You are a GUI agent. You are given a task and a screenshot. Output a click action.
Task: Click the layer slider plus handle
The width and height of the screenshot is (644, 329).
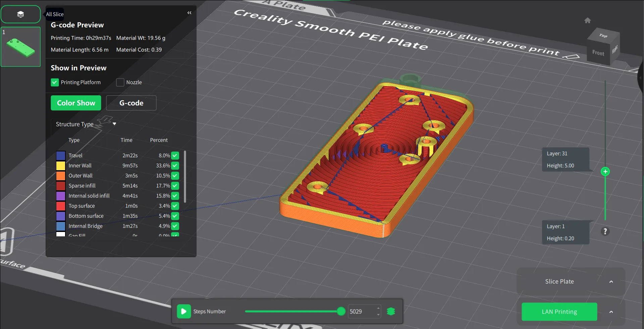[x=605, y=172]
